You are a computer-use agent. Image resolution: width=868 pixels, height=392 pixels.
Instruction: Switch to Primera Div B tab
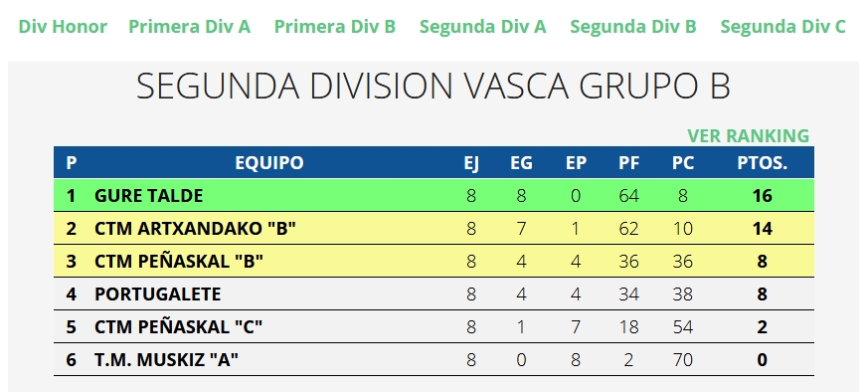click(335, 27)
